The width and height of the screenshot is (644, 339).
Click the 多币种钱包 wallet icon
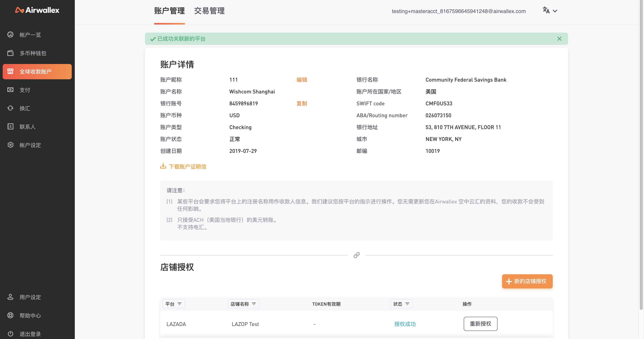tap(10, 53)
